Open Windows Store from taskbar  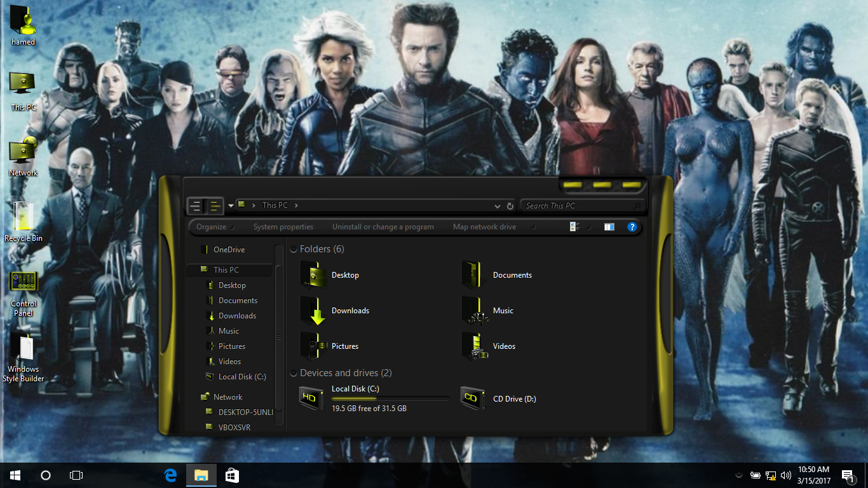(232, 475)
